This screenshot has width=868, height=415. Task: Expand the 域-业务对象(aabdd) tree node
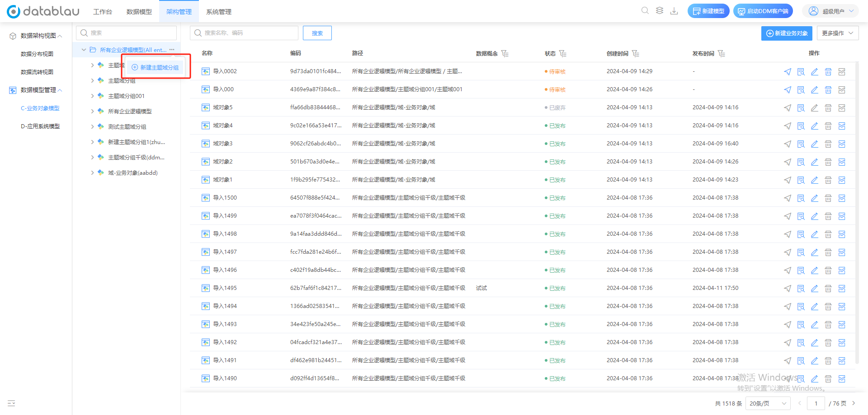click(92, 173)
